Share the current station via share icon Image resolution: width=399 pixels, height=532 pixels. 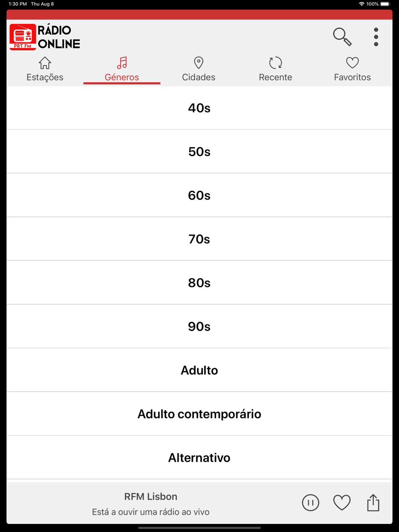point(373,502)
